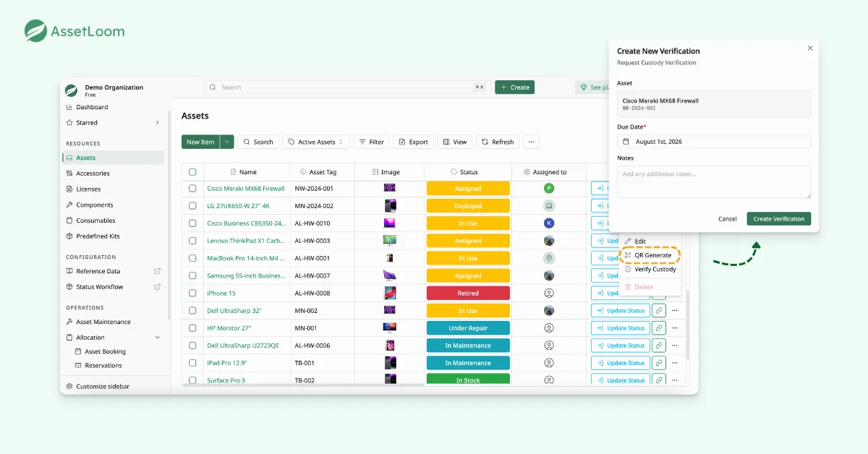This screenshot has width=868, height=454.
Task: Tick the checkbox beside iPhone 15
Action: (x=192, y=294)
